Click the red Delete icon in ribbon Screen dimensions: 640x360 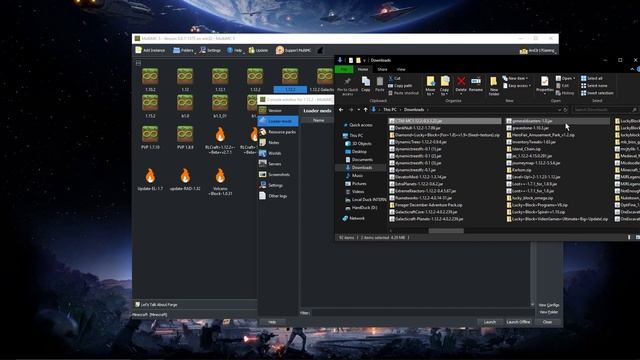[x=461, y=84]
